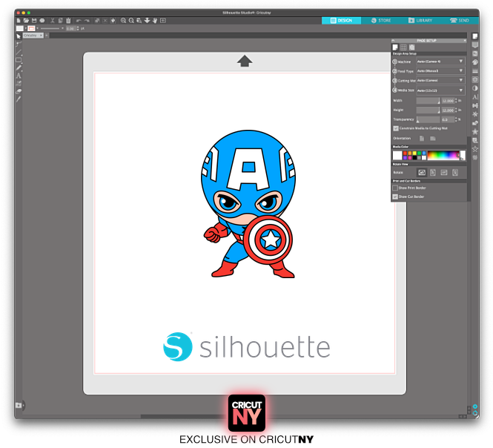The height and width of the screenshot is (448, 493).
Task: Click the Width value field
Action: 448,101
